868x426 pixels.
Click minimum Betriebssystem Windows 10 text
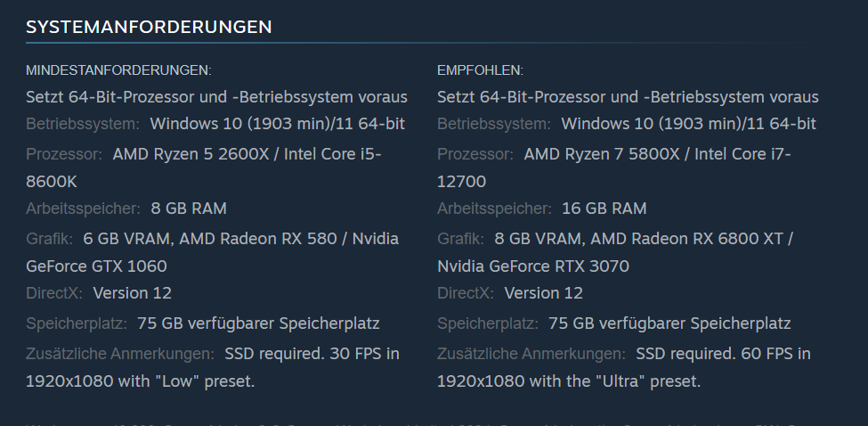[278, 124]
